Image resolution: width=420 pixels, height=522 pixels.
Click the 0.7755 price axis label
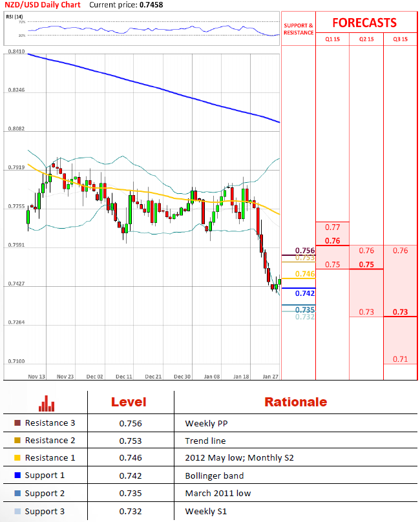tap(16, 206)
